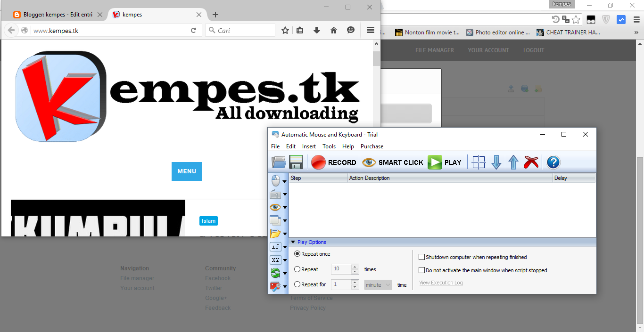Bookmark this page with Firefox star icon

tap(285, 30)
